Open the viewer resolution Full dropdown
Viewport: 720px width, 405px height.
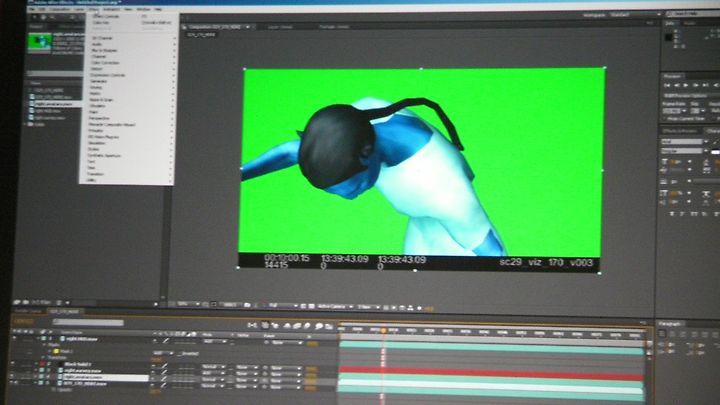[x=283, y=305]
